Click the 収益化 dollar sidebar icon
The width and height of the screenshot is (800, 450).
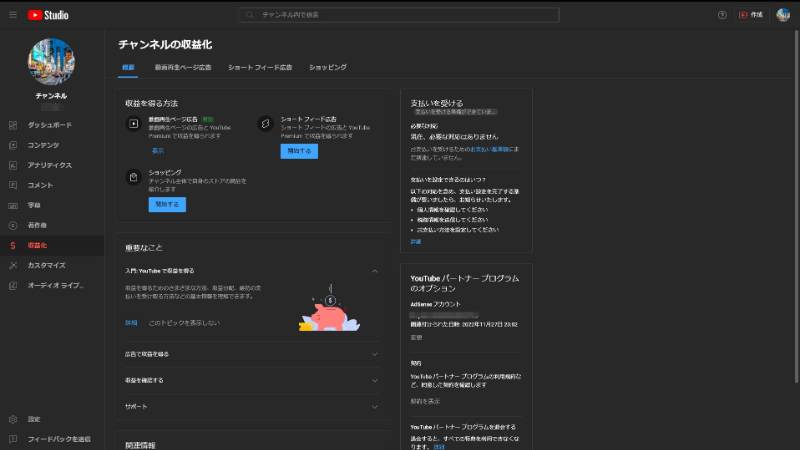pyautogui.click(x=13, y=245)
